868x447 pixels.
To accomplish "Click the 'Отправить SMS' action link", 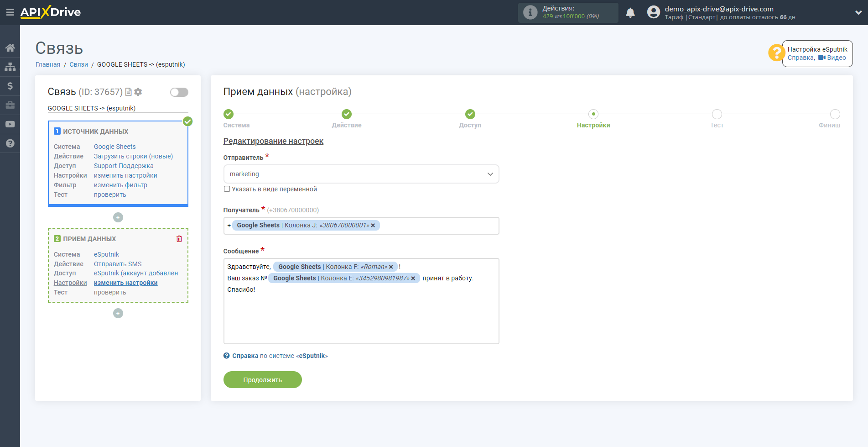I will (118, 264).
